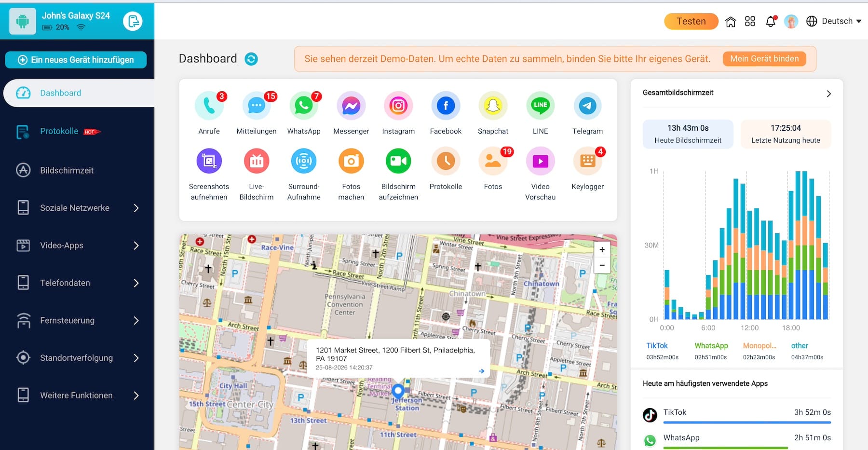The image size is (868, 450).
Task: Open the Keylogger icon
Action: point(587,161)
